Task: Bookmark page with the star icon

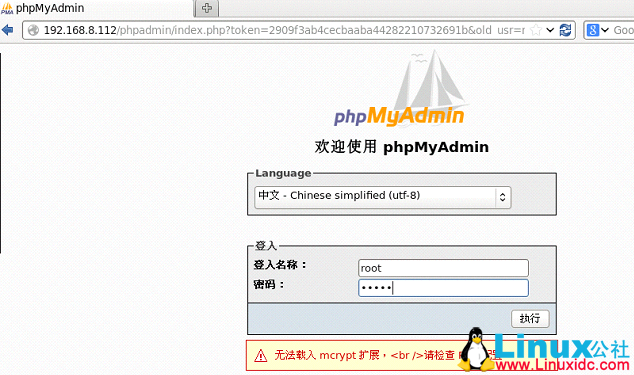Action: point(536,30)
